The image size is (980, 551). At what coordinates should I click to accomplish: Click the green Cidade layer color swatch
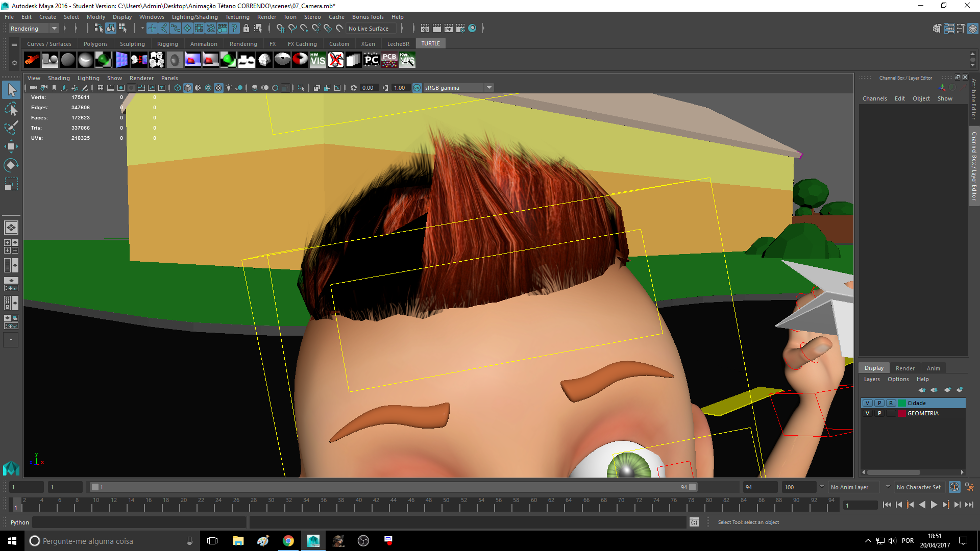tap(902, 403)
